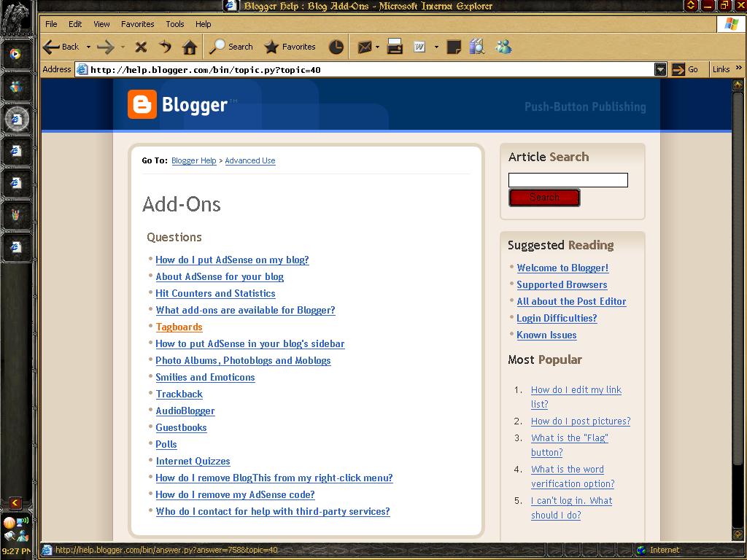Go to the Home page icon

point(190,47)
